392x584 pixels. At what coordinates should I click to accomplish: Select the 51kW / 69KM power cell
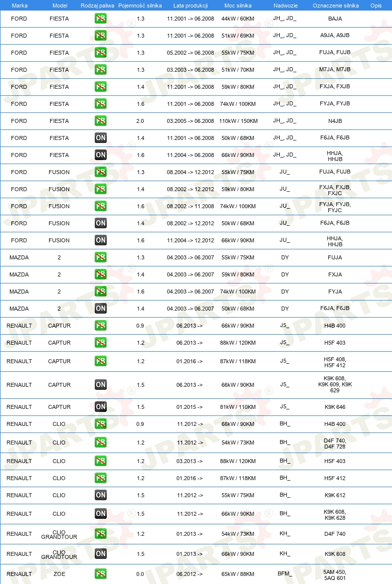coord(238,36)
